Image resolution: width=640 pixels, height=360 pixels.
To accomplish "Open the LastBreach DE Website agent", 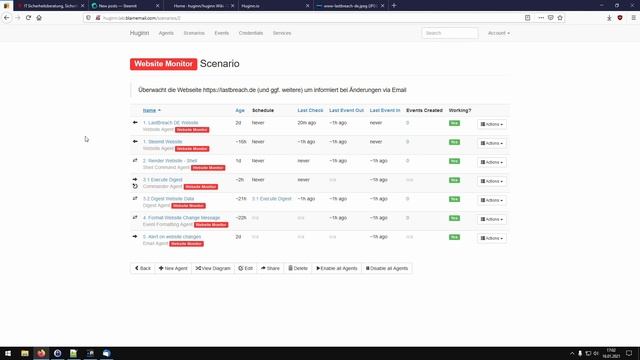I will [x=171, y=122].
